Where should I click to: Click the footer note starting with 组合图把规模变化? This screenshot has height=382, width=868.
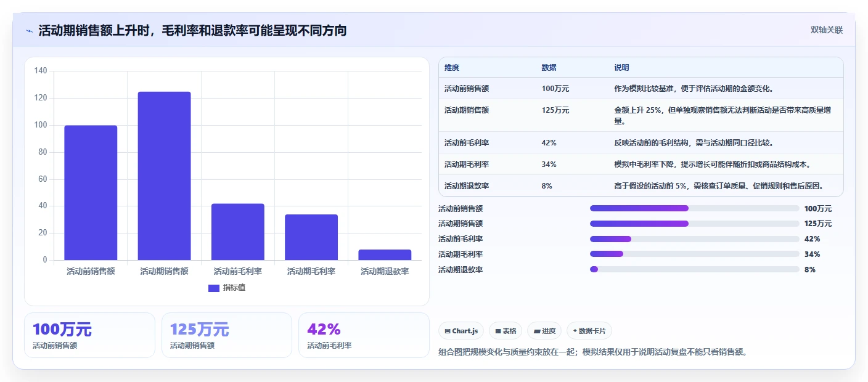[x=592, y=352]
